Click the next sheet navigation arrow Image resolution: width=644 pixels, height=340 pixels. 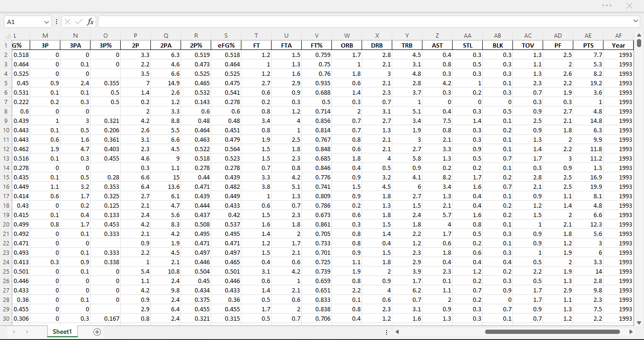27,332
